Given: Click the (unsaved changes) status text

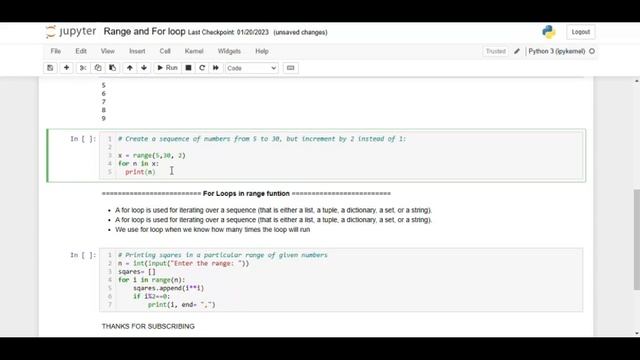Looking at the screenshot, I should [x=300, y=32].
